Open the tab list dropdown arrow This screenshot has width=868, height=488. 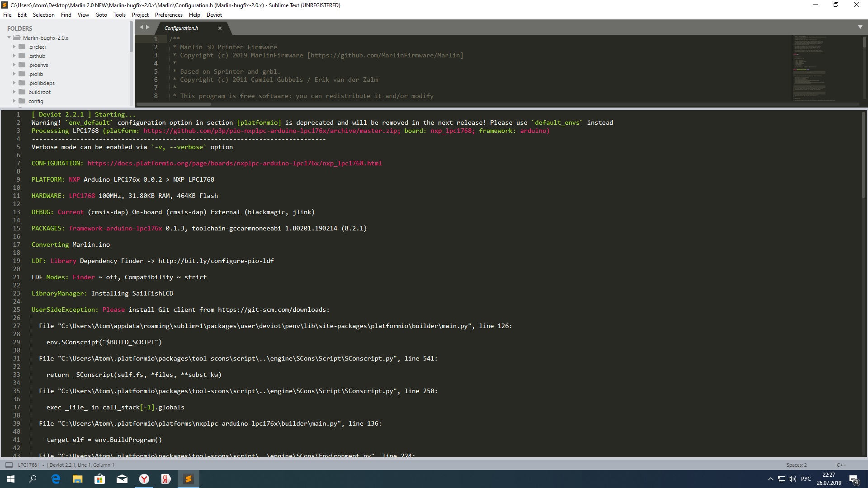[860, 27]
